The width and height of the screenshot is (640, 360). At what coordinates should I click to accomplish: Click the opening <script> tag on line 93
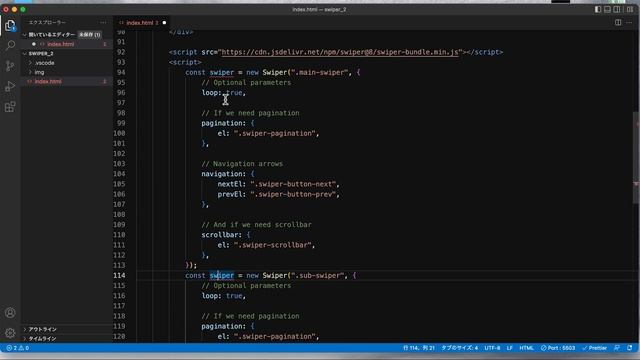(185, 62)
